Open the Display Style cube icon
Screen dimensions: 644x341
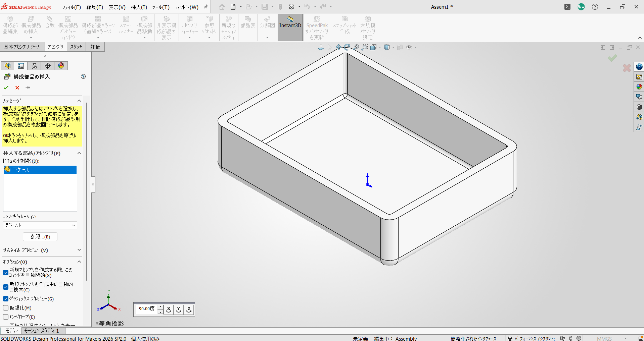[387, 47]
